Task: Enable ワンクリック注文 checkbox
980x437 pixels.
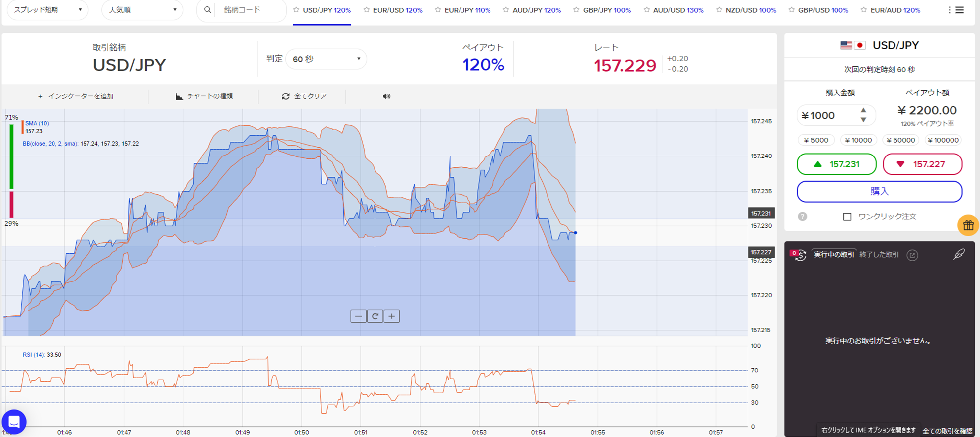Action: click(847, 217)
